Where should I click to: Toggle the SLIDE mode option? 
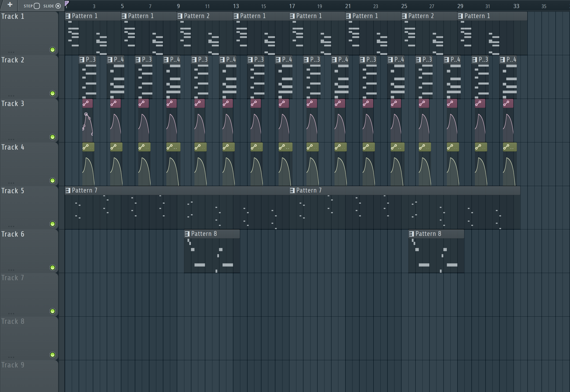[x=58, y=6]
